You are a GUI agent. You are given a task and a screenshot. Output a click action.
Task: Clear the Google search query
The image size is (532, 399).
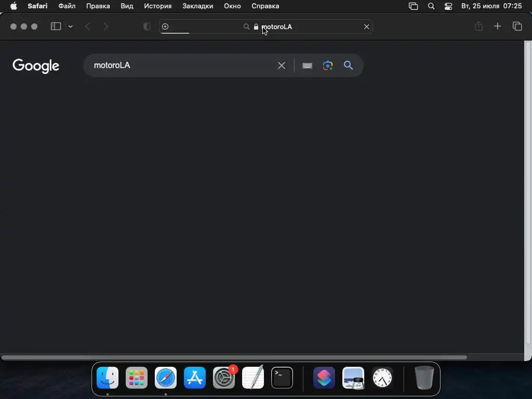[x=282, y=65]
